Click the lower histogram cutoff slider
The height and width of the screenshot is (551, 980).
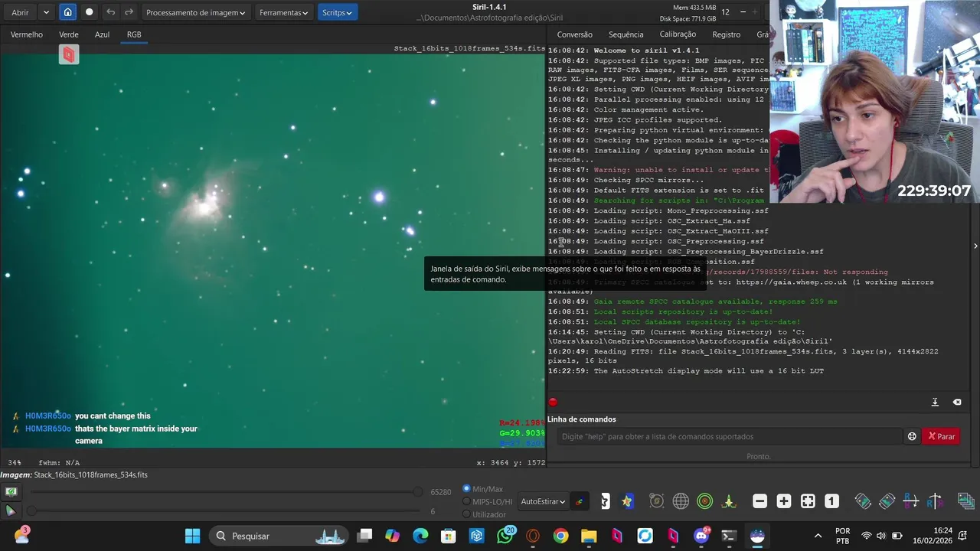224,510
